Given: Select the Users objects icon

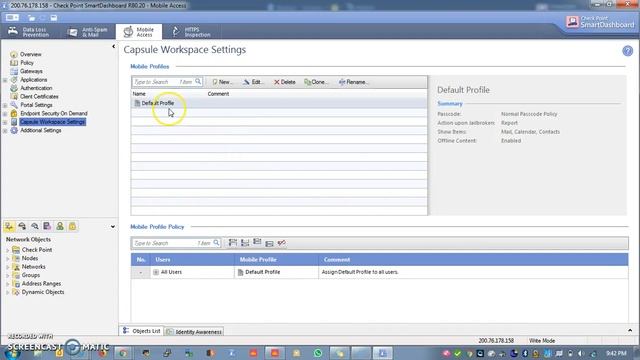Looking at the screenshot, I should (60, 226).
